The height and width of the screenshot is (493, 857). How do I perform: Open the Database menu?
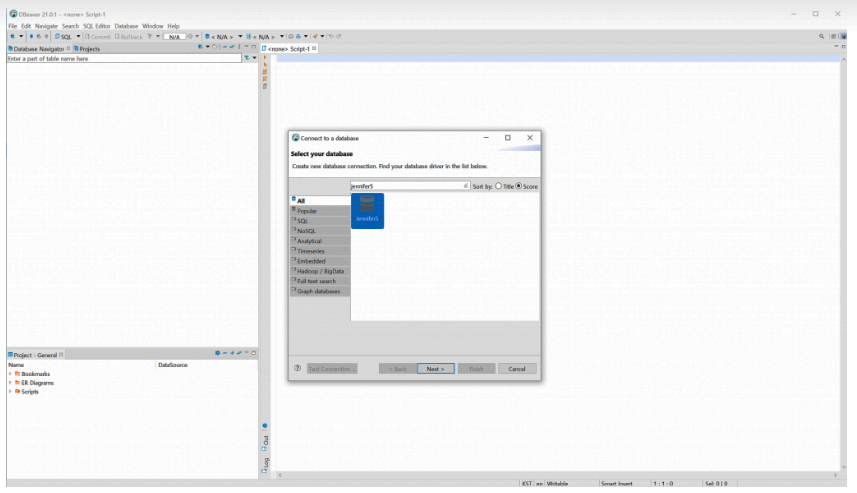coord(126,26)
